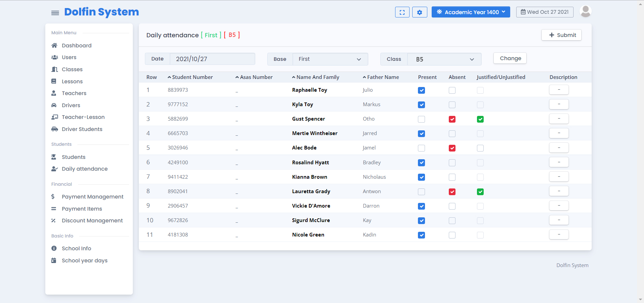Screen dimensions: 644x303
Task: Click student number 9672826
Action: tap(178, 220)
